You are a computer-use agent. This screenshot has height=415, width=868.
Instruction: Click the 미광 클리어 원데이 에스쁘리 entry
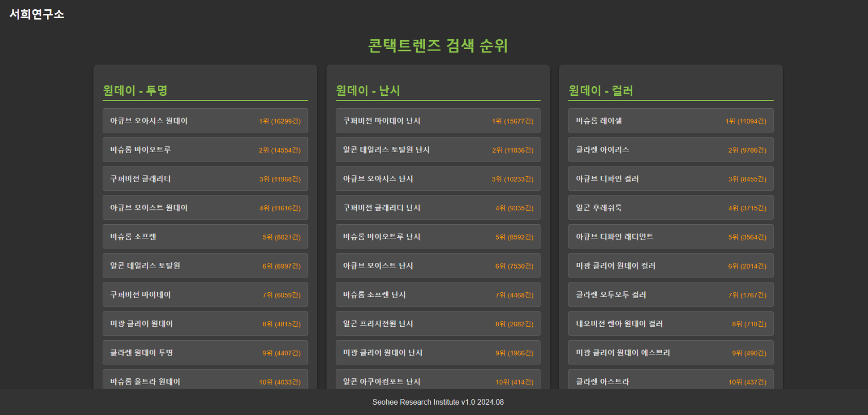[671, 352]
